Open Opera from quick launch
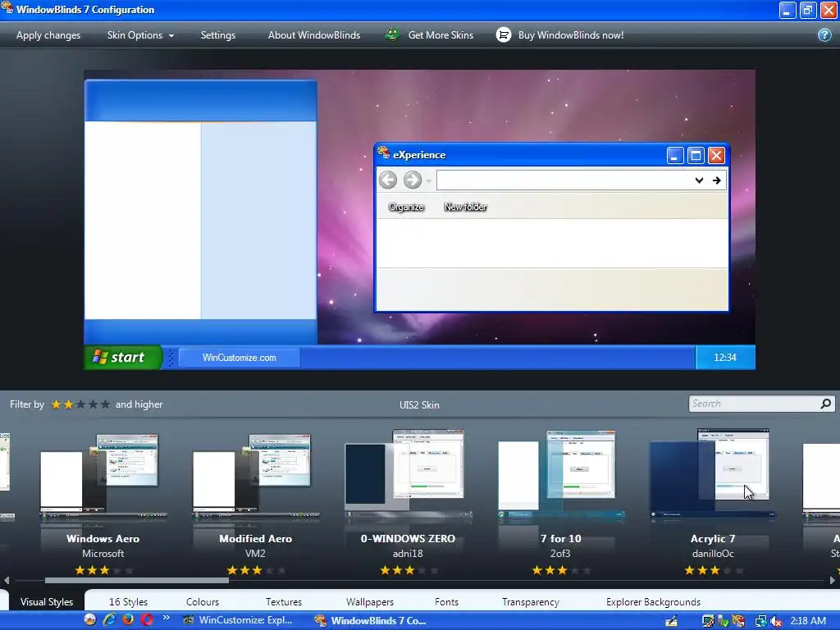The image size is (840, 630). (x=147, y=620)
